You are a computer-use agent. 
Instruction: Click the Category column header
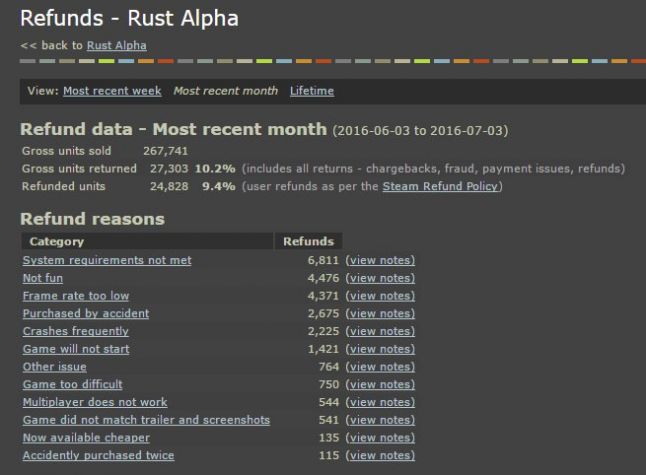57,241
